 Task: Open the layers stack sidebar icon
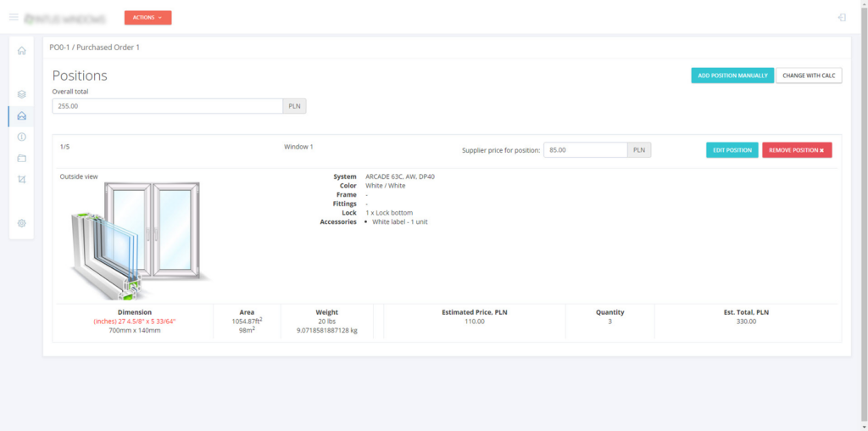(x=21, y=94)
